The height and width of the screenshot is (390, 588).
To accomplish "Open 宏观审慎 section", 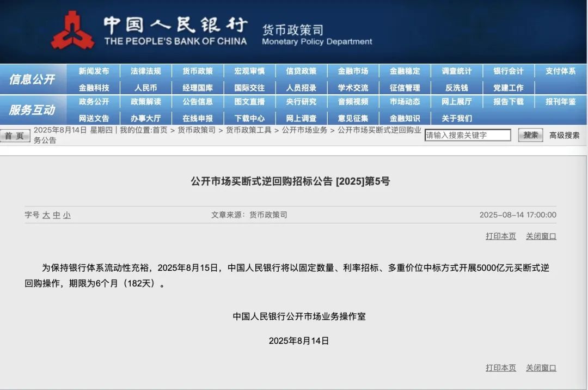I will (249, 71).
